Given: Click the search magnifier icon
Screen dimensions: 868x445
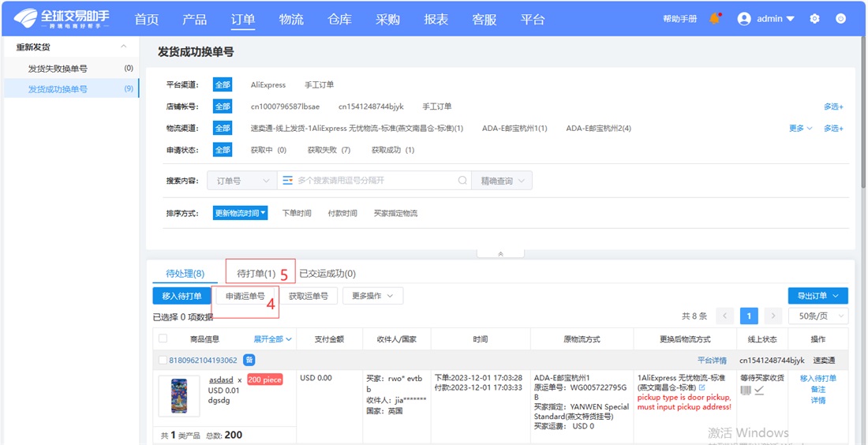Looking at the screenshot, I should (x=462, y=181).
